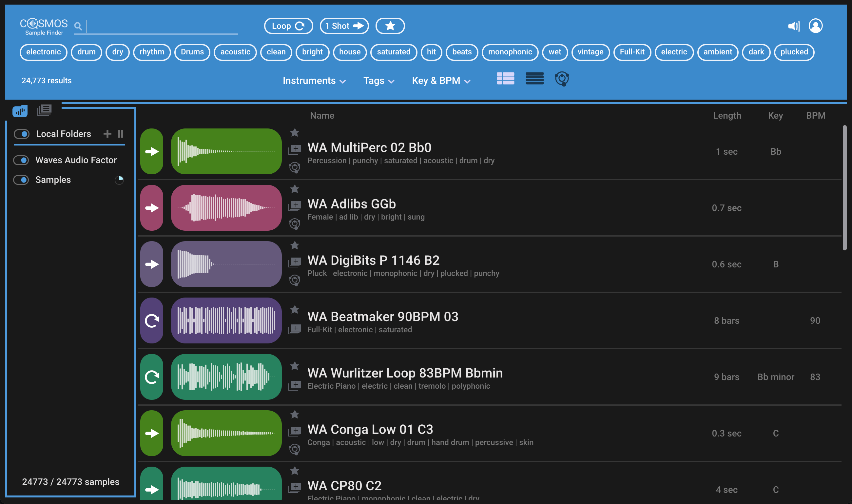852x504 pixels.
Task: Expand the Key & BPM dropdown
Action: (441, 81)
